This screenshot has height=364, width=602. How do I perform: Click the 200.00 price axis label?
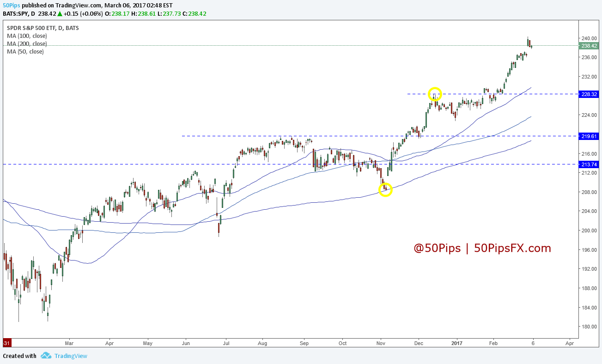tap(589, 231)
